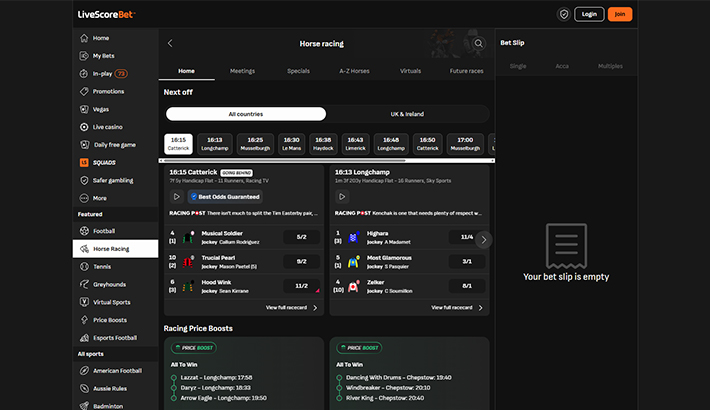Viewport: 710px width, 410px height.
Task: Expand Catterick View full racecard chevron
Action: coord(315,308)
